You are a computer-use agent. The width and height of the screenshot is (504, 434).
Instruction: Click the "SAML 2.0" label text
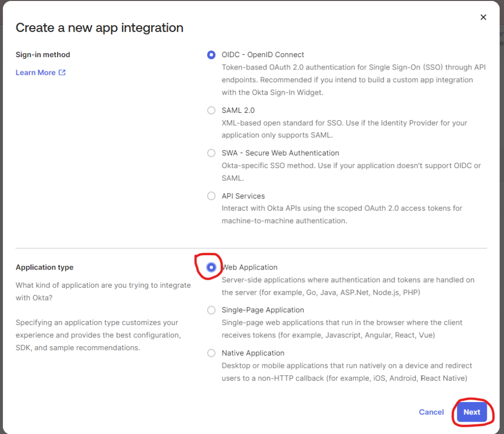(x=238, y=110)
